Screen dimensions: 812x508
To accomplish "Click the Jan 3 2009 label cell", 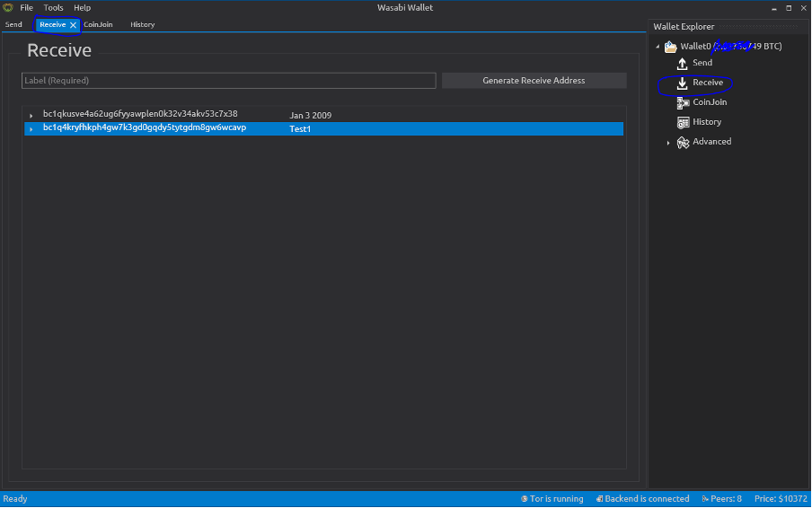I will coord(310,116).
